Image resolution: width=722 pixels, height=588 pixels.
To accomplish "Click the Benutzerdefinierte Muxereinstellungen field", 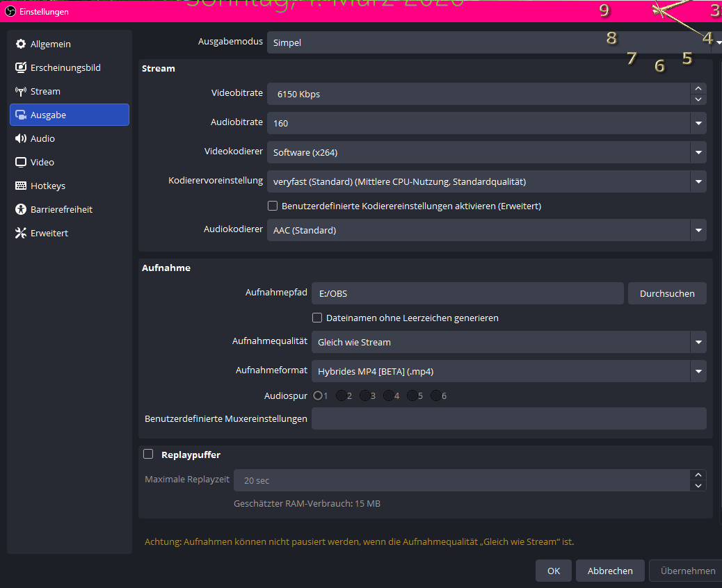I will 508,418.
